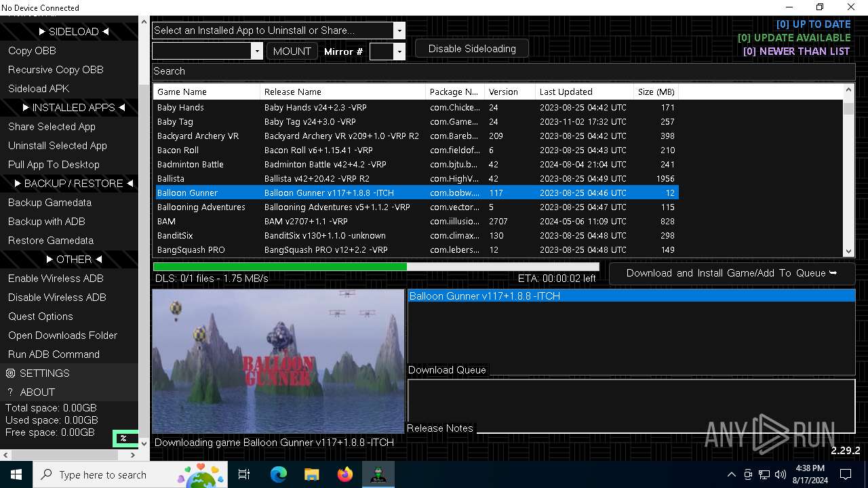Click the Search input field
The height and width of the screenshot is (488, 868).
click(503, 71)
